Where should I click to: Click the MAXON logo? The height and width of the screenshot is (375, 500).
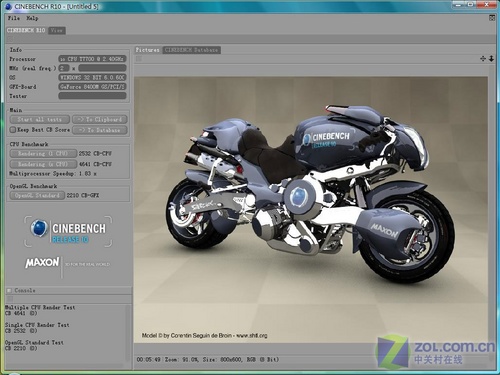point(42,263)
